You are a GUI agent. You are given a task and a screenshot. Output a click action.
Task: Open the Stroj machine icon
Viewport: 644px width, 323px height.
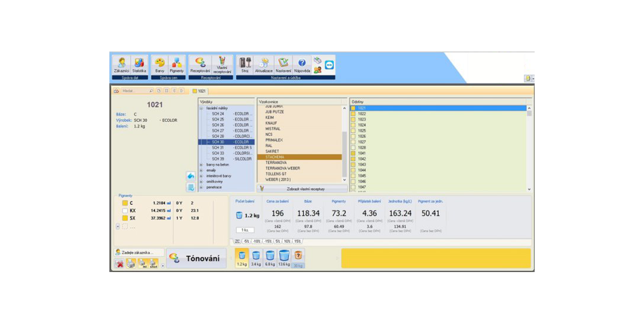(x=245, y=63)
